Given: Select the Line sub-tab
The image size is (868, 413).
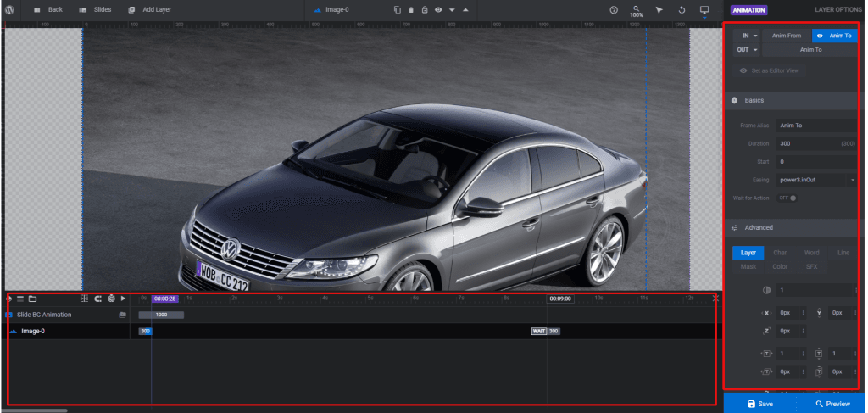Looking at the screenshot, I should [843, 253].
